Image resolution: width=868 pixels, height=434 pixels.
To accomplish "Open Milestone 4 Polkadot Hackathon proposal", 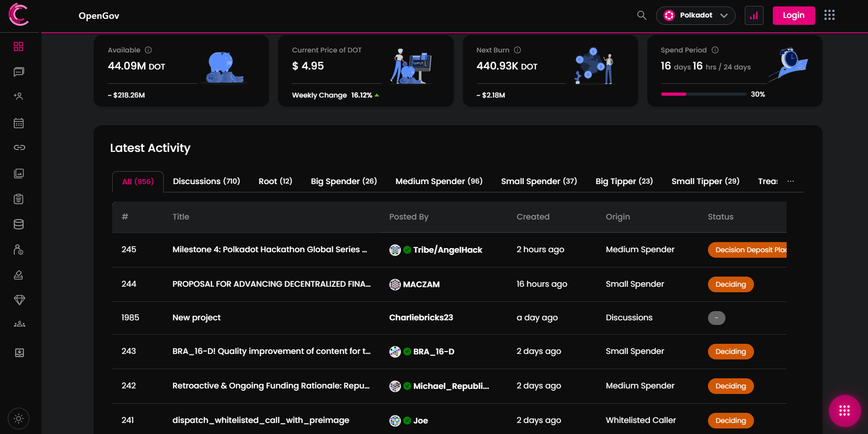I will tap(270, 249).
